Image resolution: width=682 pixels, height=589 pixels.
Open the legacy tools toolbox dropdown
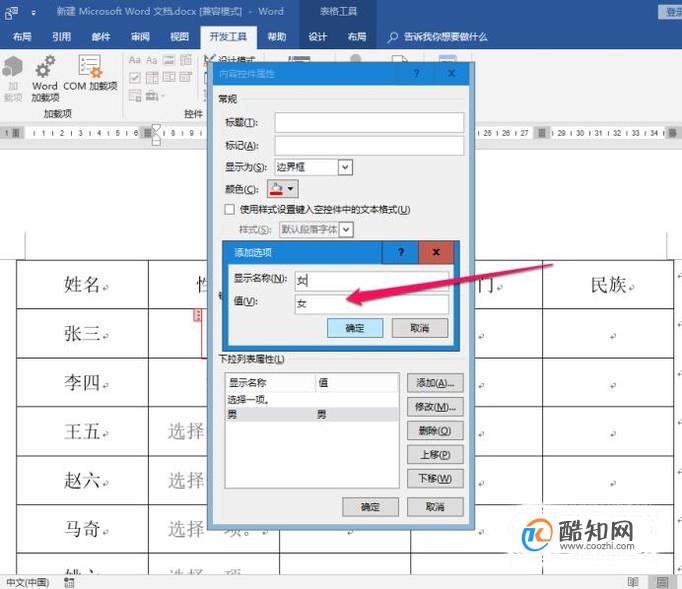(154, 95)
